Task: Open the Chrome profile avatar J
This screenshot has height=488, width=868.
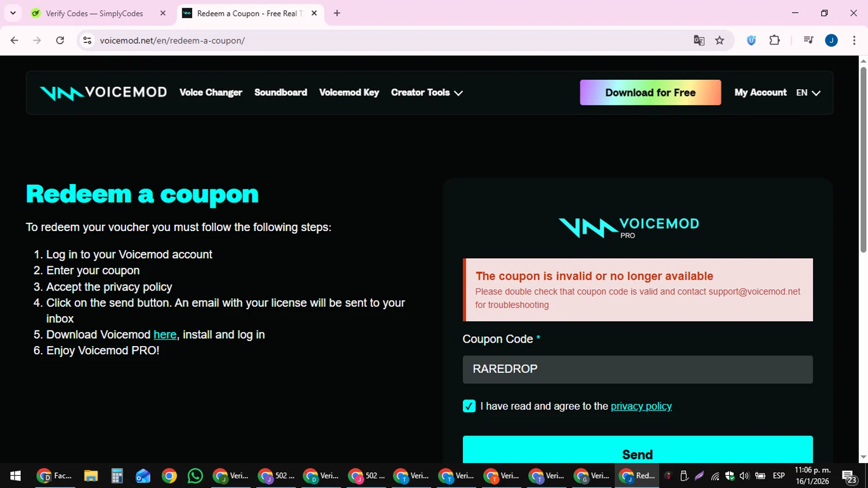Action: [x=832, y=41]
